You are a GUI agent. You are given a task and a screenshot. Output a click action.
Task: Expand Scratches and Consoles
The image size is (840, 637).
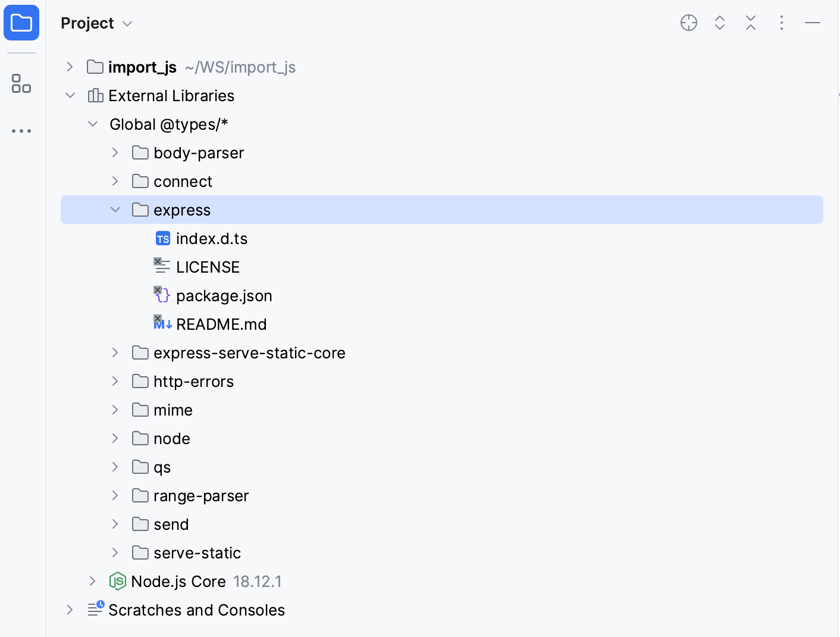70,610
